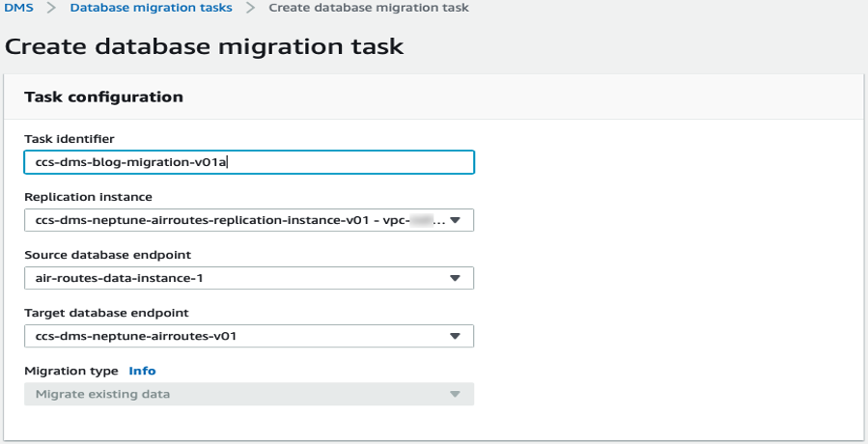This screenshot has width=868, height=444.
Task: Click the Task configuration section heading
Action: click(x=103, y=97)
